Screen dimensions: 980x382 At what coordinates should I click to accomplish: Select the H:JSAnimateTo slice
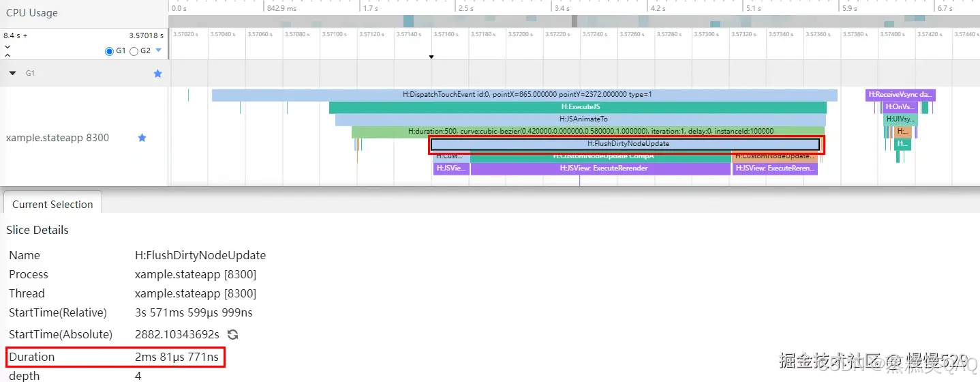pos(580,119)
